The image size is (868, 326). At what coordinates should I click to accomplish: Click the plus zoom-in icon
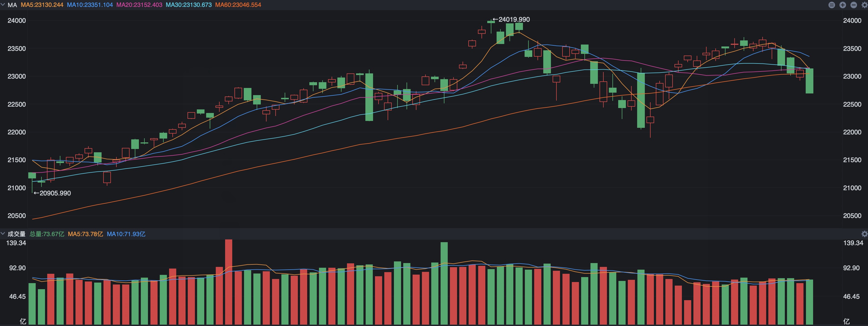tap(843, 5)
